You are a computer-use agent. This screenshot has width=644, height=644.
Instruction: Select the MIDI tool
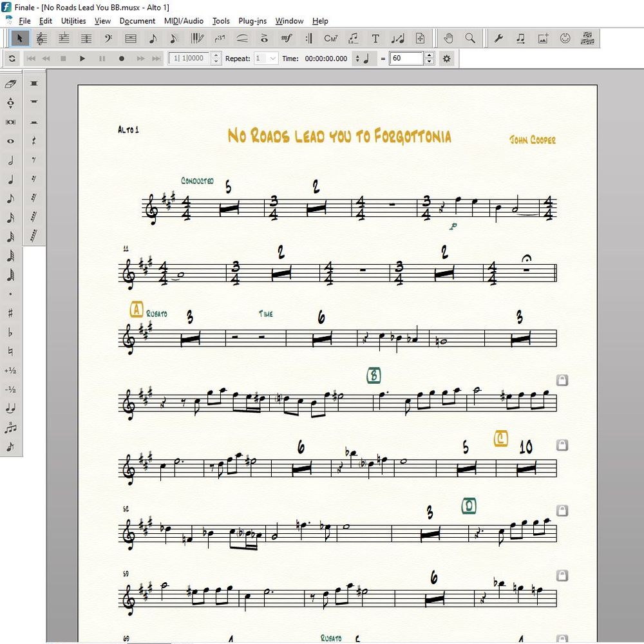tap(565, 39)
